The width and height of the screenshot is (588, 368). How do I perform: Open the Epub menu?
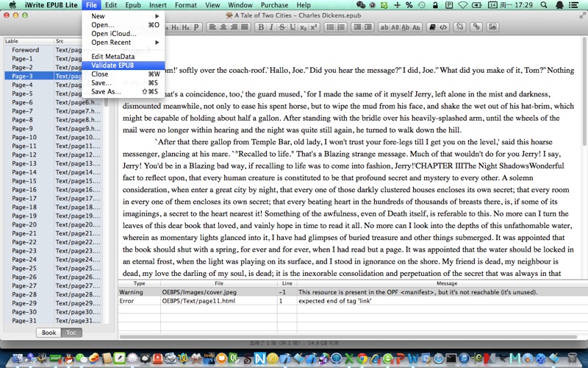[133, 5]
